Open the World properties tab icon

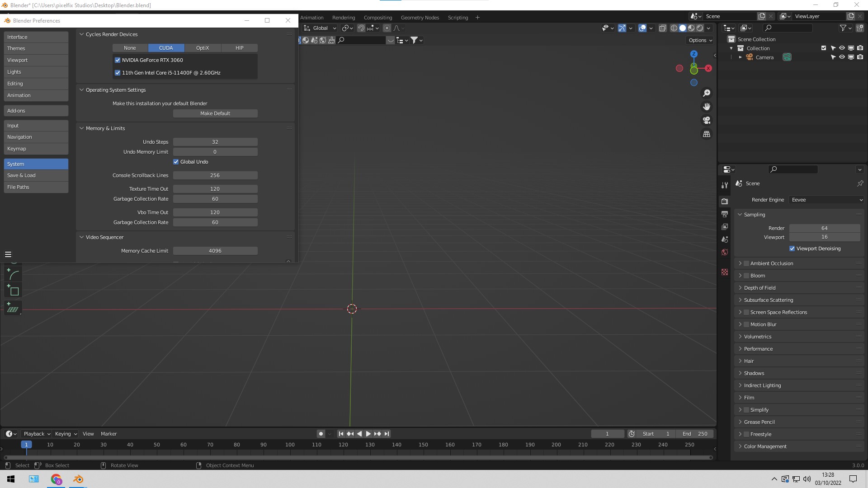tap(725, 252)
